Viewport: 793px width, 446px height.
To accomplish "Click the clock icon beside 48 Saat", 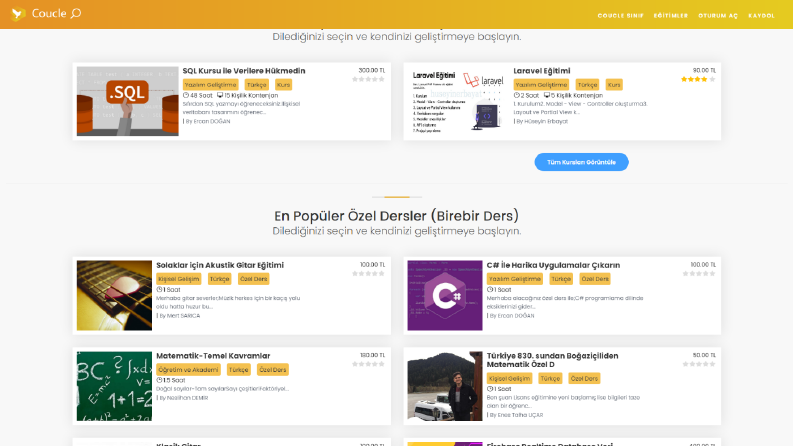I will [x=186, y=95].
